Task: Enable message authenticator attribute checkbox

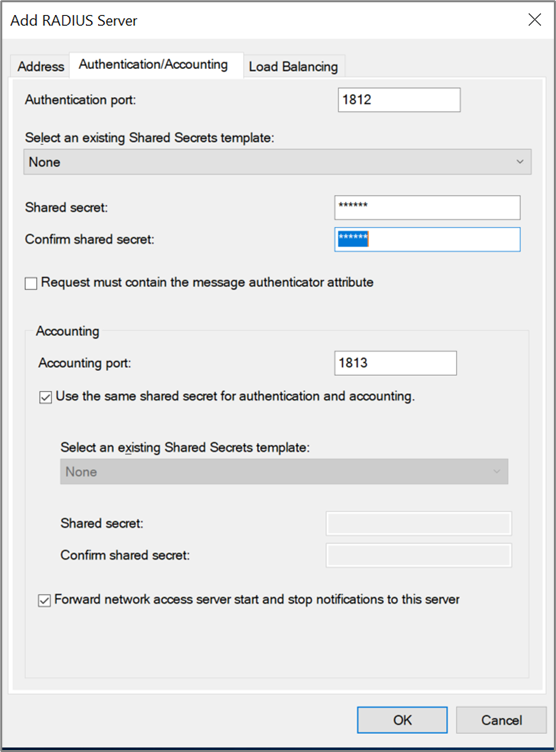Action: [x=31, y=283]
